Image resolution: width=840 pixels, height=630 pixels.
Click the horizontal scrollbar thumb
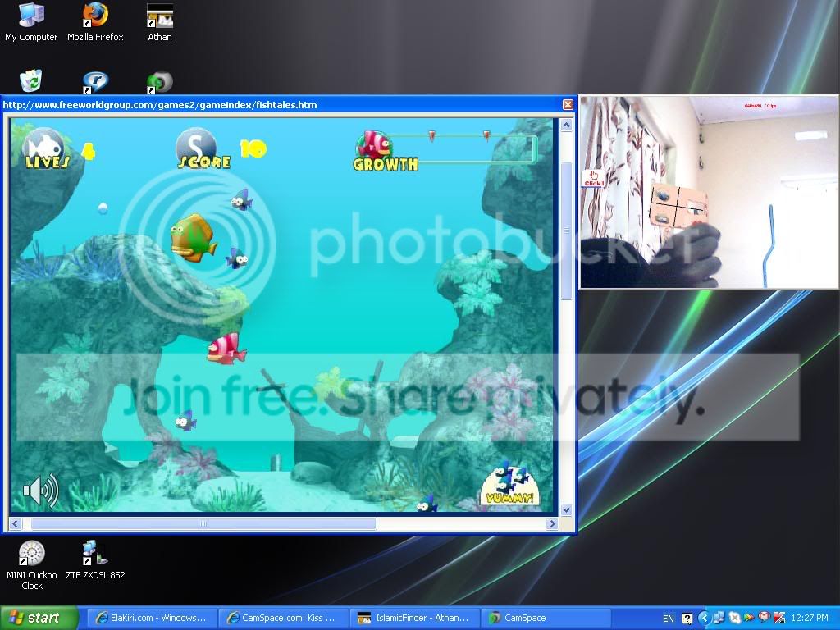(203, 523)
